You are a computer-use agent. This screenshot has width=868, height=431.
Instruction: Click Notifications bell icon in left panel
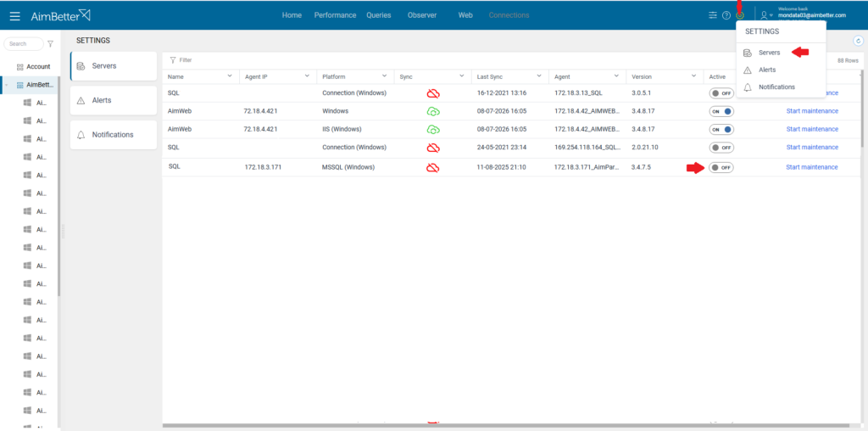tap(81, 135)
